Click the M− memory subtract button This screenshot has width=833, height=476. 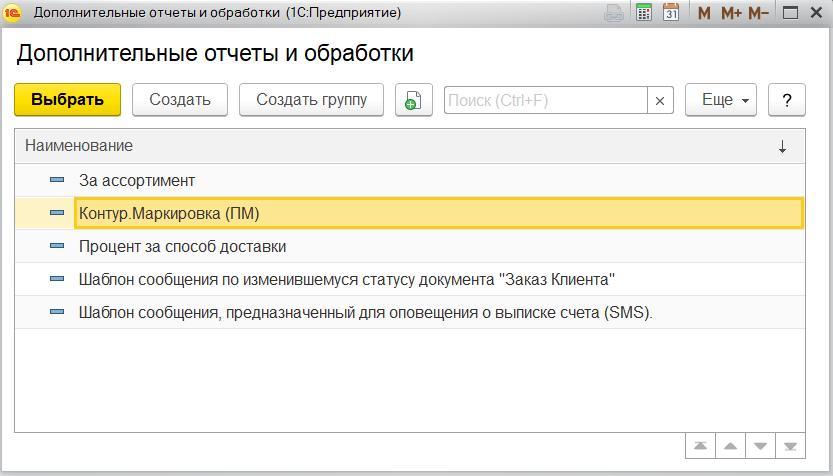(x=759, y=13)
